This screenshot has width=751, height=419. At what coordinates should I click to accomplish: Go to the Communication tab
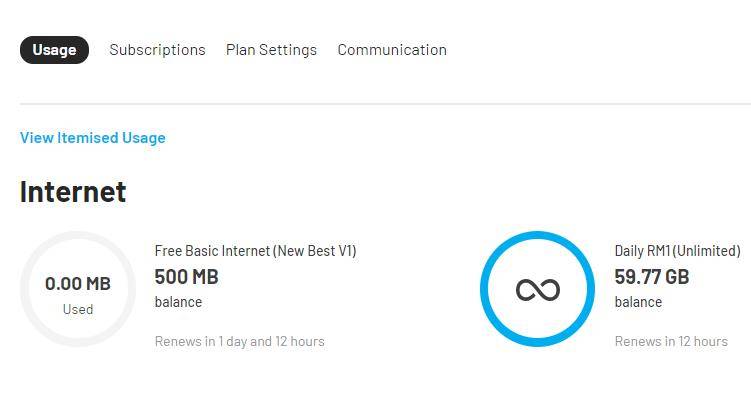click(x=392, y=50)
